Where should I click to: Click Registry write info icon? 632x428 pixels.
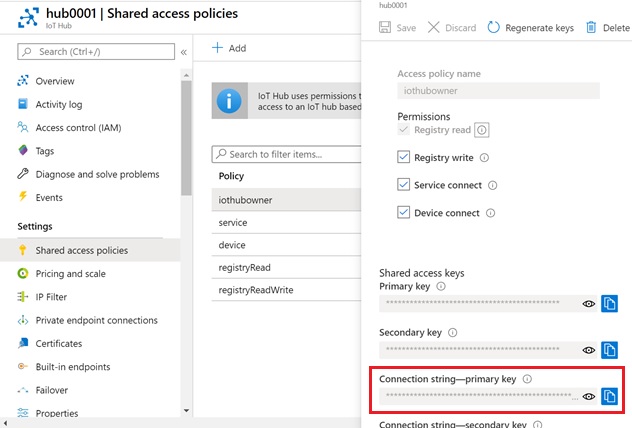point(484,158)
